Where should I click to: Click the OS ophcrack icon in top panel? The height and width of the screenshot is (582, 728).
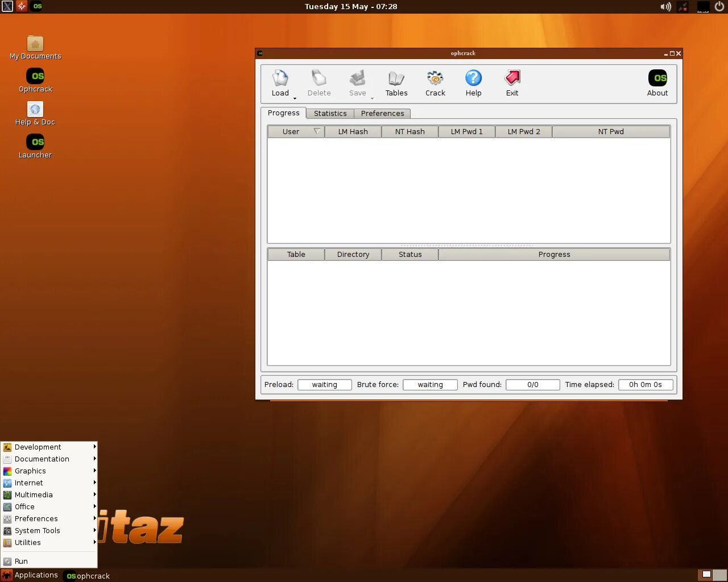coord(37,6)
